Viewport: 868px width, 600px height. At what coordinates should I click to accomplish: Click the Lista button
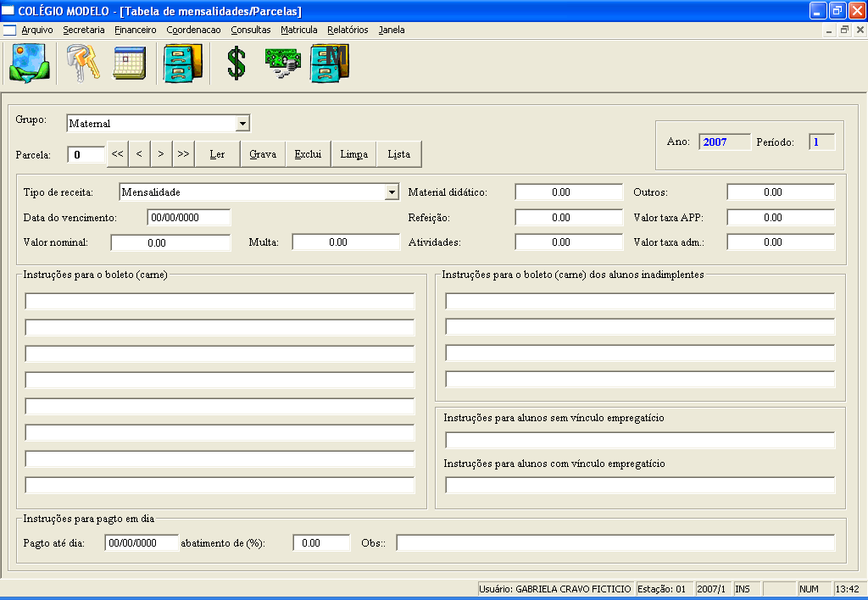tap(398, 154)
